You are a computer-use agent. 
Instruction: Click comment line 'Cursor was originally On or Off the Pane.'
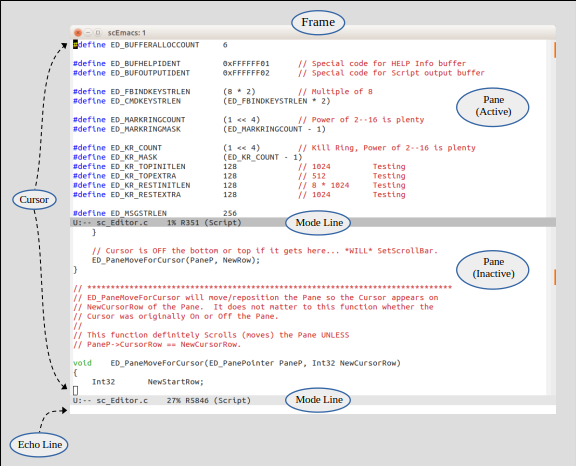[x=176, y=316]
